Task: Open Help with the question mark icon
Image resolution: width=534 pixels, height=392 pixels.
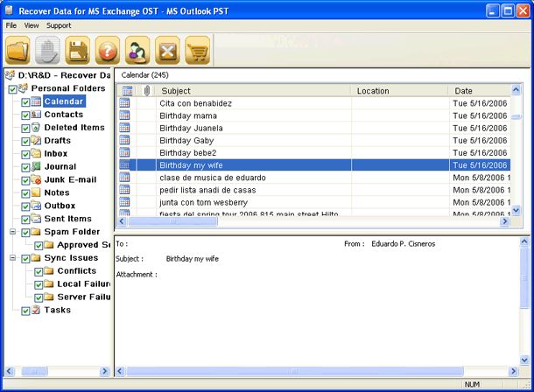Action: [x=108, y=51]
